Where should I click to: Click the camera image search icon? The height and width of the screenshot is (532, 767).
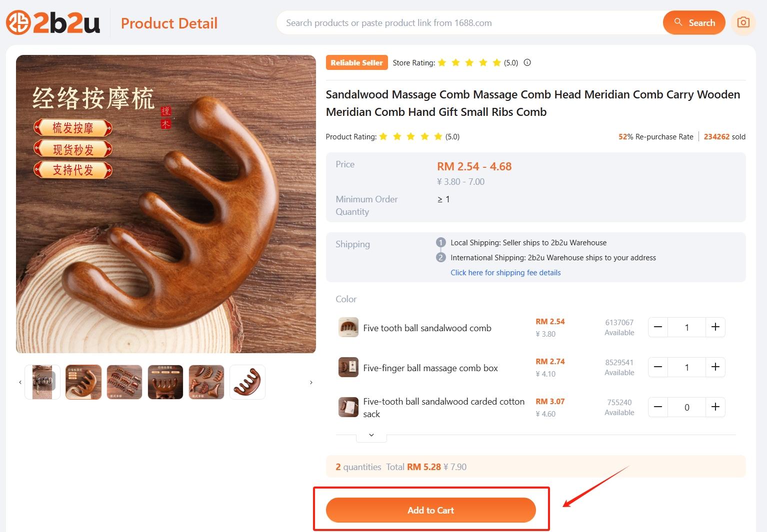coord(743,22)
